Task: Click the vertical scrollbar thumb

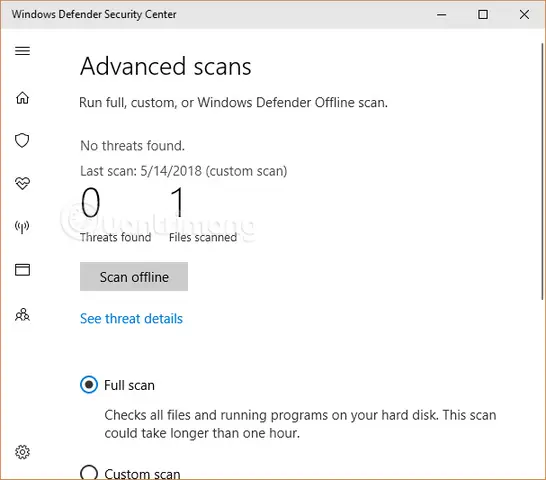Action: click(x=542, y=171)
